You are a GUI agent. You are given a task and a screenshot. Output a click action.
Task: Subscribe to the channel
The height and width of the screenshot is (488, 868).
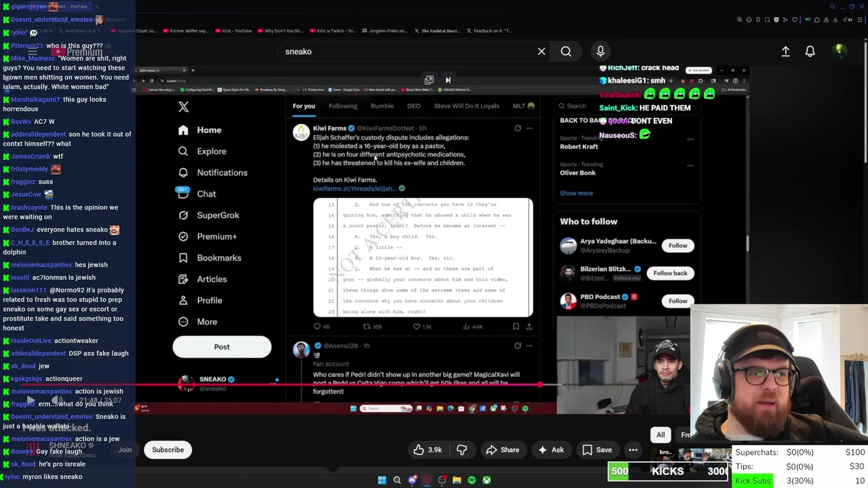point(167,450)
